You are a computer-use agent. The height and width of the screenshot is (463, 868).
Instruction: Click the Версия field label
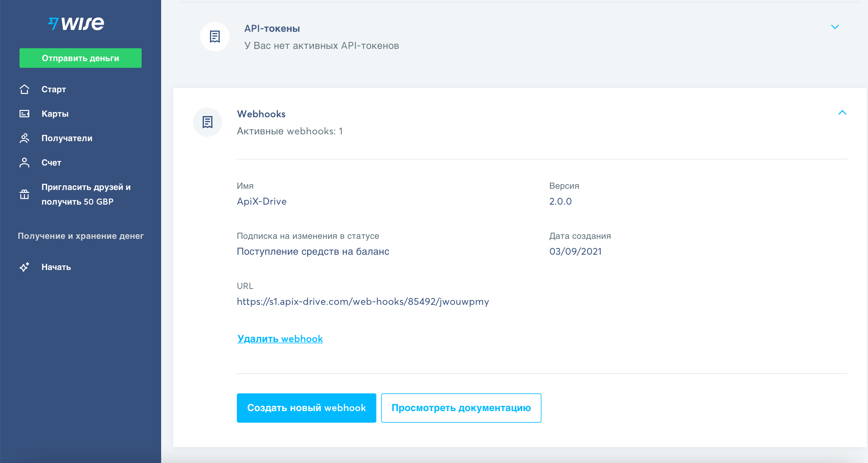point(564,186)
